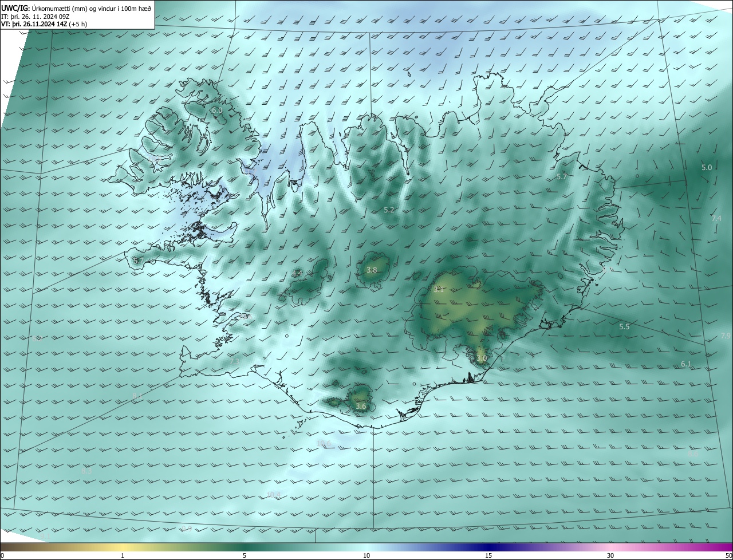Click the magenta end of the color scale bar
The height and width of the screenshot is (560, 733).
pos(723,547)
